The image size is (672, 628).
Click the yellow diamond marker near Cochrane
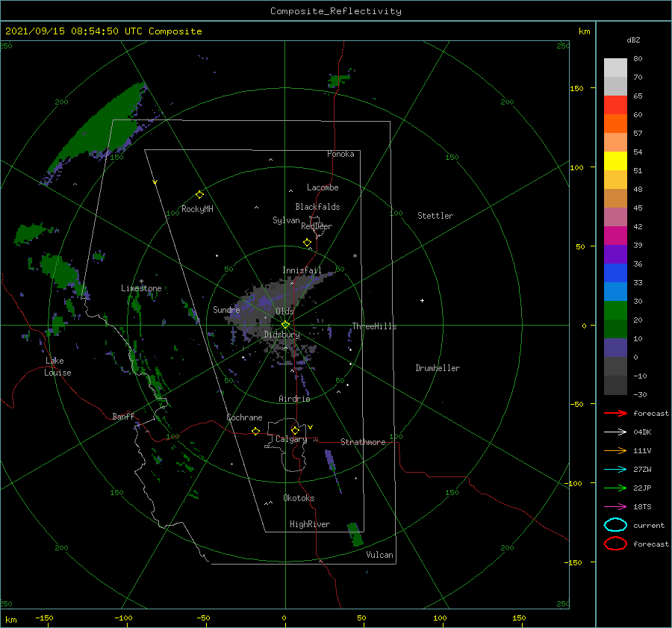tap(255, 431)
